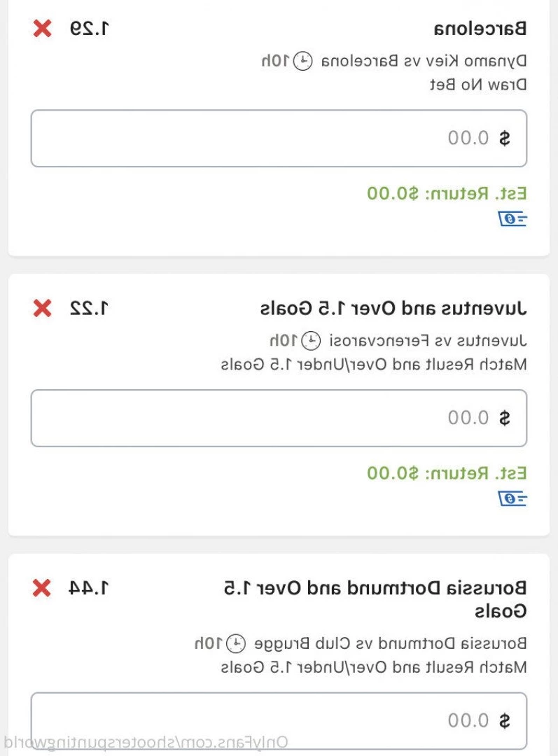Click the Borussia Dortmund stake amount field

click(279, 720)
